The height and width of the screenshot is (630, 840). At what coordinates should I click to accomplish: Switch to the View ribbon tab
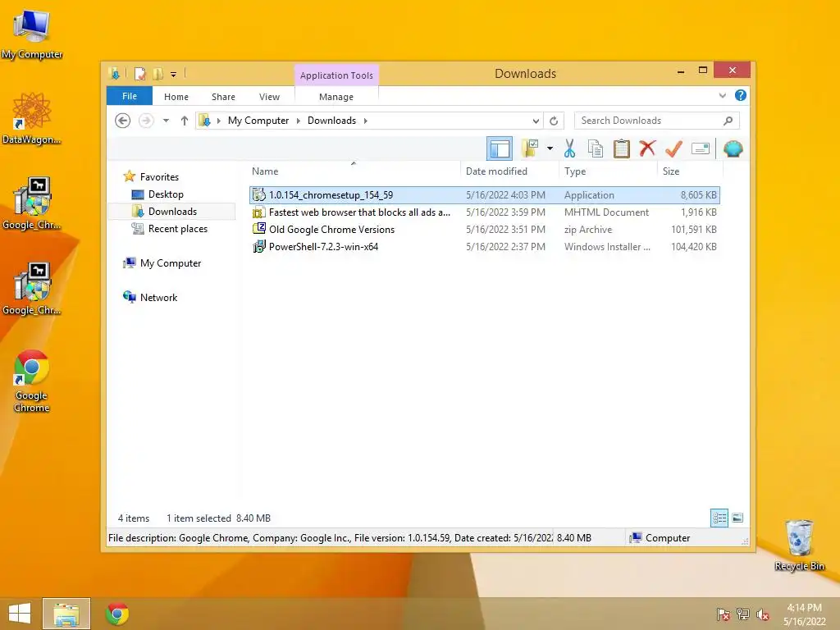pos(269,97)
